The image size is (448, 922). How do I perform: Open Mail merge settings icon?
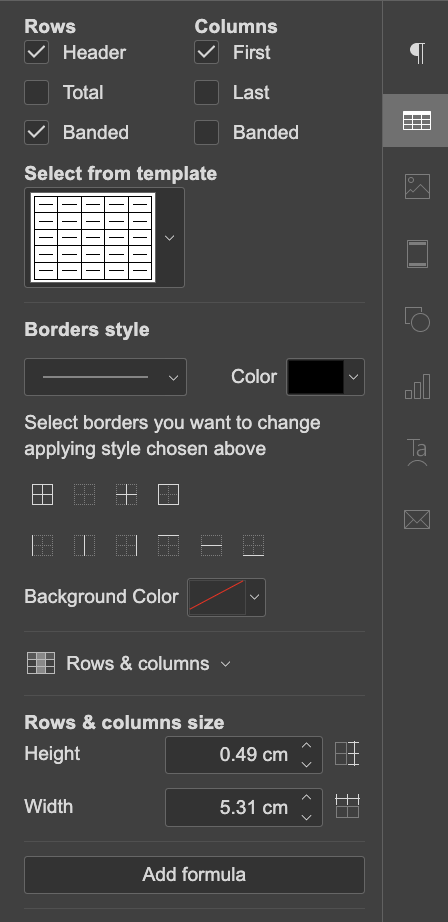tap(417, 520)
